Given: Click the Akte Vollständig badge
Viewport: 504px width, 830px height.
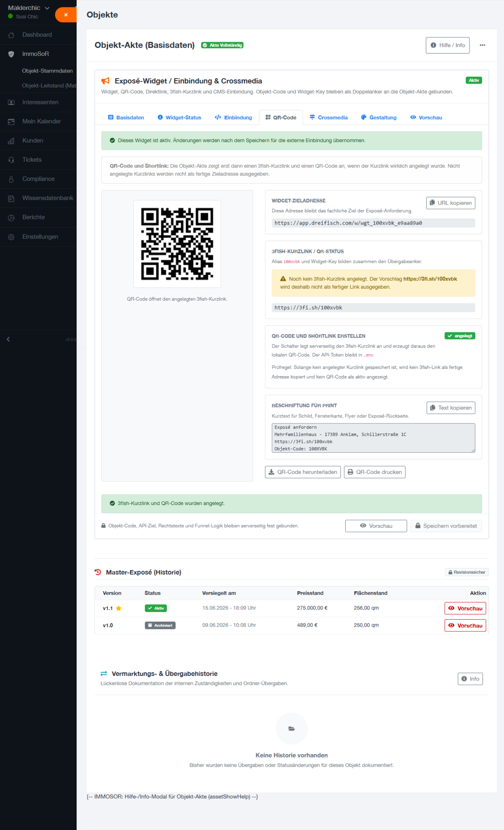Looking at the screenshot, I should (x=222, y=45).
